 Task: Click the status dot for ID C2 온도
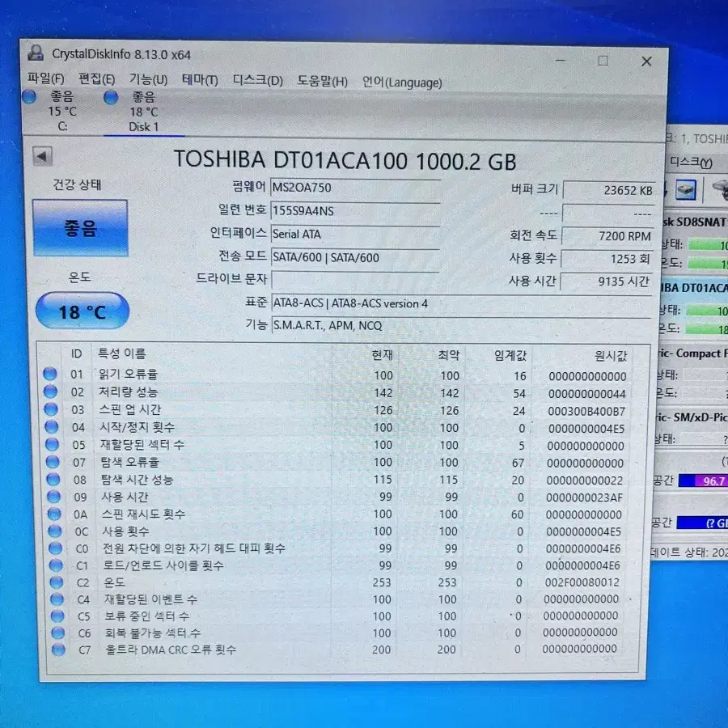pyautogui.click(x=56, y=582)
